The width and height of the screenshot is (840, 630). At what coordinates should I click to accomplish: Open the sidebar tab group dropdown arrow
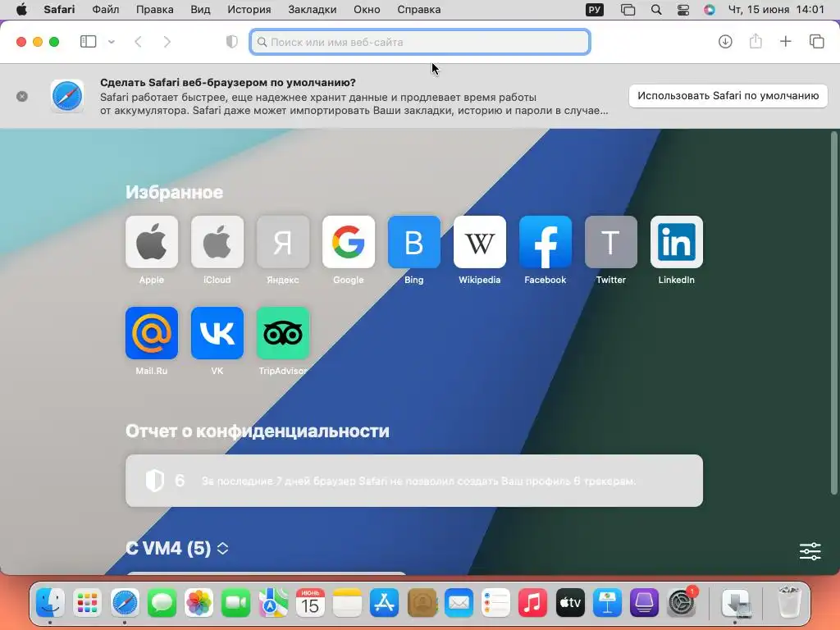[x=112, y=42]
